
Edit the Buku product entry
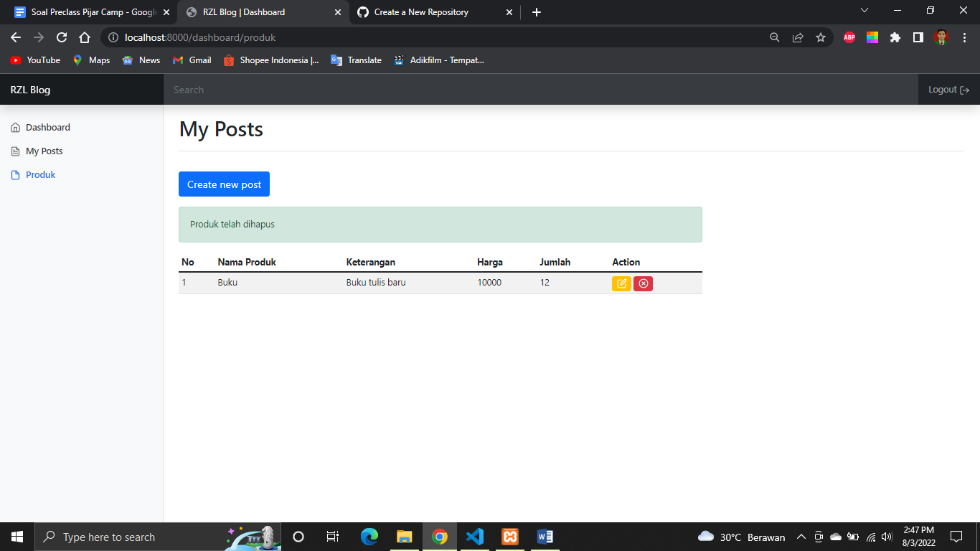coord(621,283)
